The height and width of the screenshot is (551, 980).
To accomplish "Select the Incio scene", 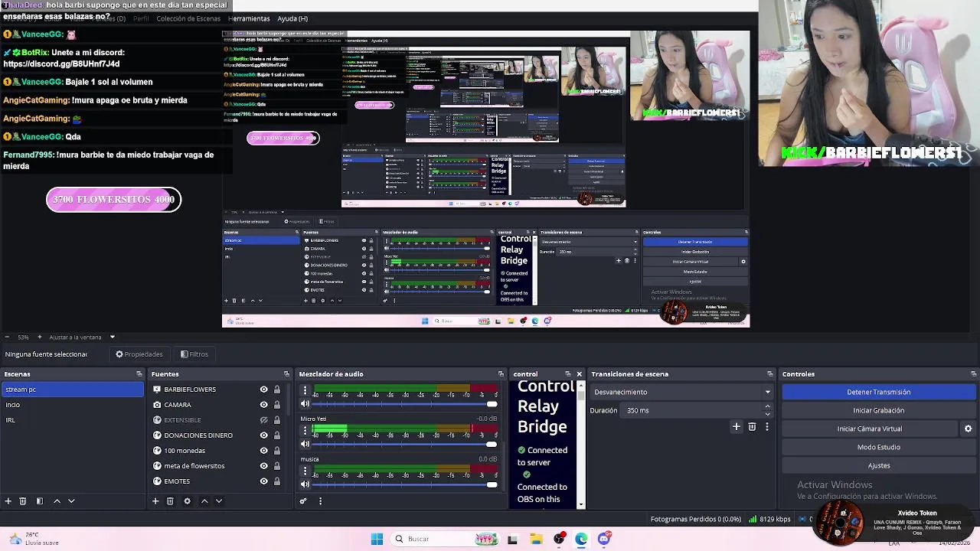I will coord(72,405).
